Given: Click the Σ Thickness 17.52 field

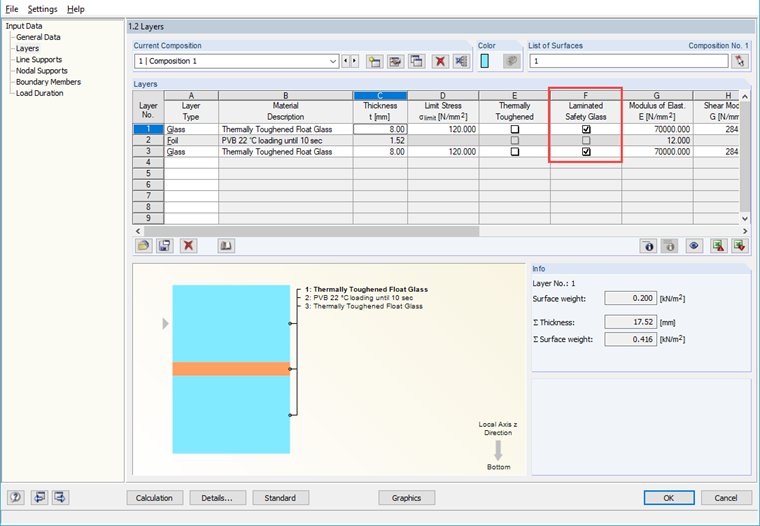Looking at the screenshot, I should (631, 322).
